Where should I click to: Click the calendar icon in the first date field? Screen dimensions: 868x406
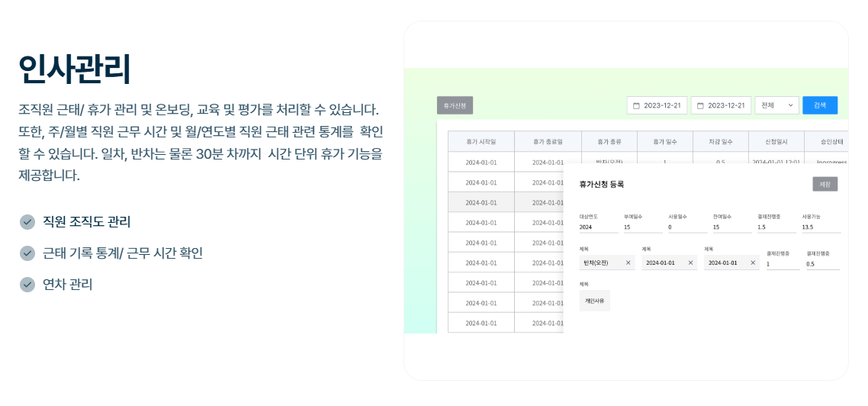coord(635,105)
